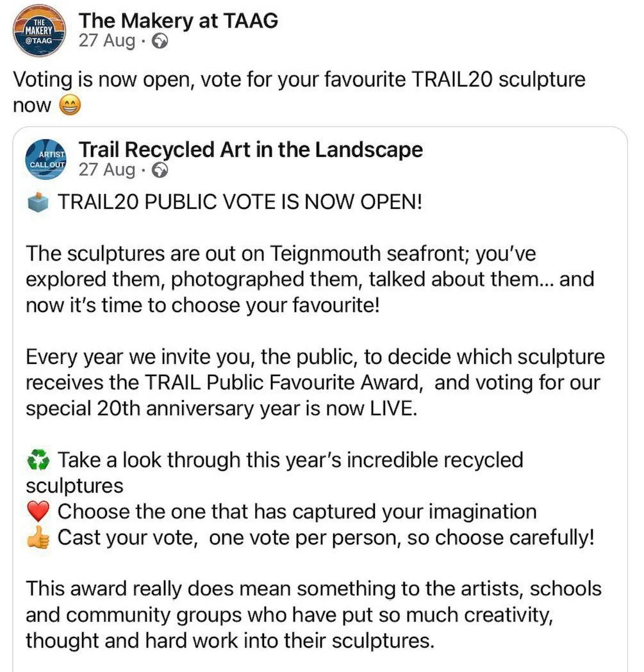
Task: Click the TRAIL Public Favourite Award paragraph
Action: [315, 382]
